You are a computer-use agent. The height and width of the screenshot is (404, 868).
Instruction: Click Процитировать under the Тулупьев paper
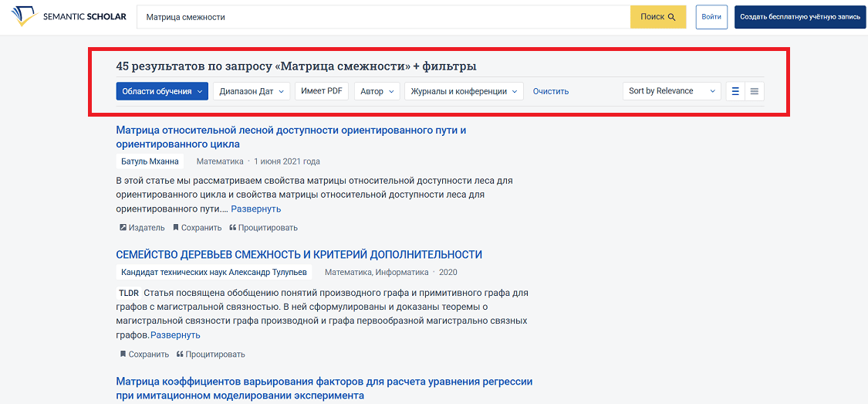(211, 354)
